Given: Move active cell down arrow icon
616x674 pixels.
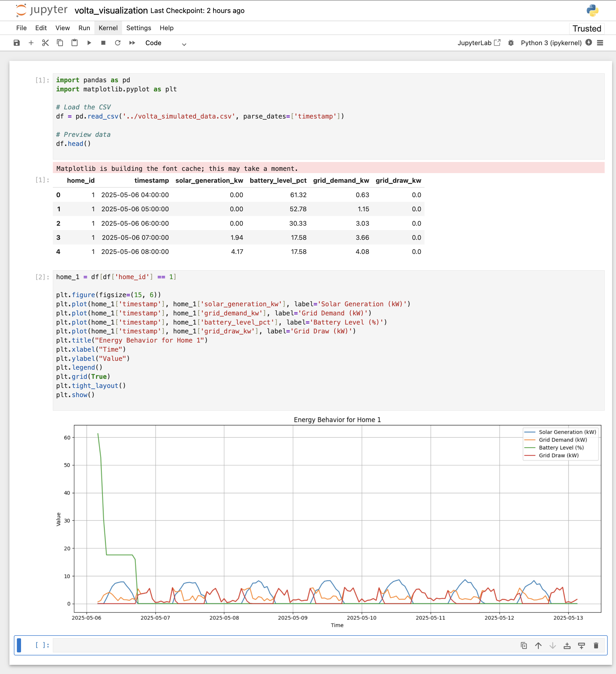Looking at the screenshot, I should (553, 645).
